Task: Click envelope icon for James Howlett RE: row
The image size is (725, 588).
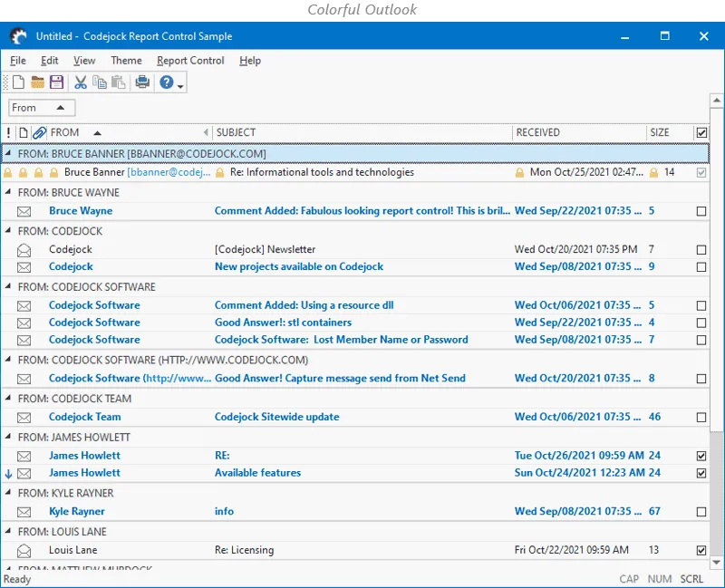Action: 24,457
